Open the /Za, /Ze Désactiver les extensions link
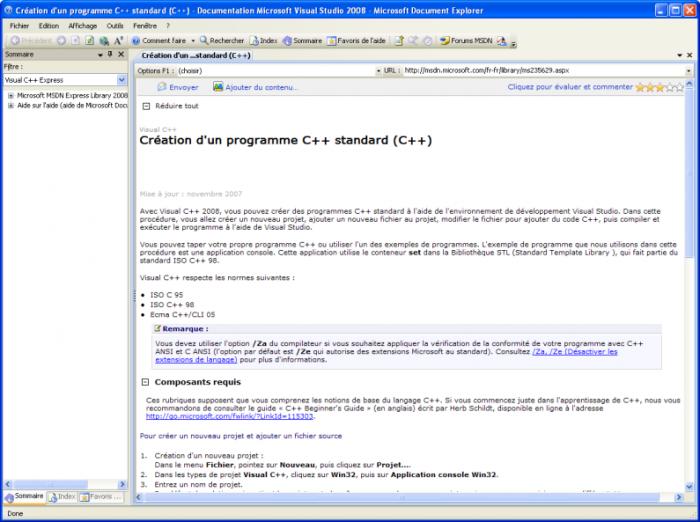This screenshot has width=700, height=522. tap(575, 352)
